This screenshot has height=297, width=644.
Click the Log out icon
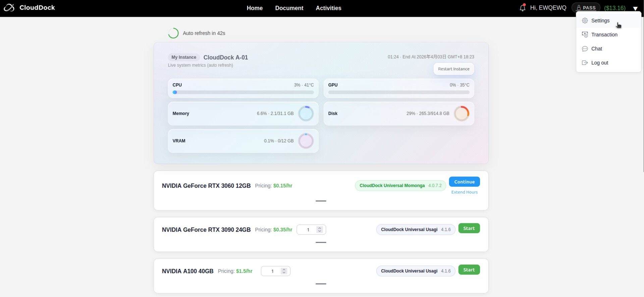coord(585,63)
